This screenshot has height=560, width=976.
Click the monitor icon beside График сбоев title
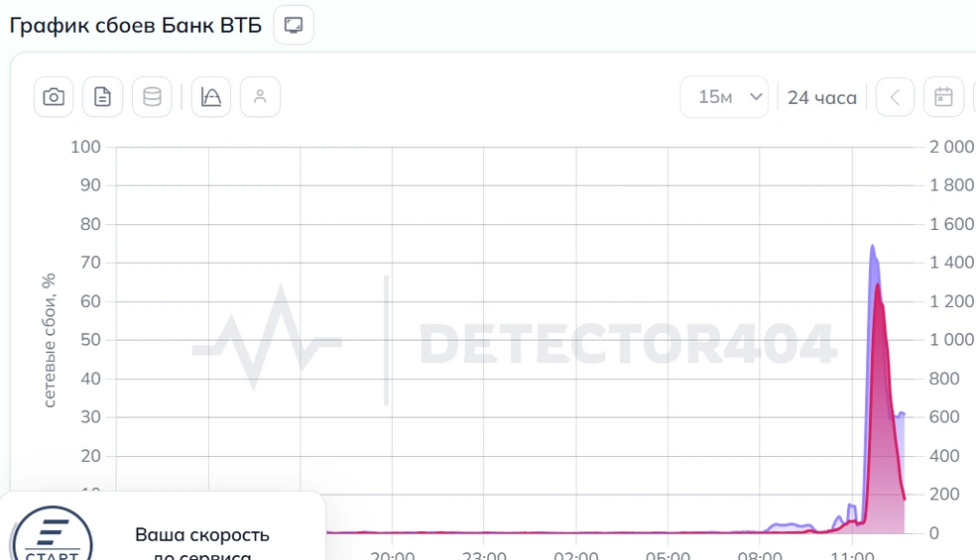click(x=294, y=25)
